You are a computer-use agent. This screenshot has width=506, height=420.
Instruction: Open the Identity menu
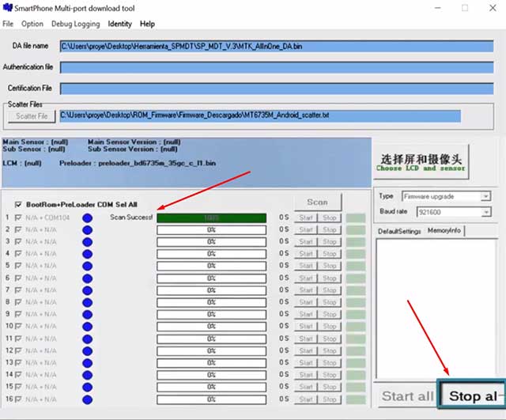(x=119, y=24)
